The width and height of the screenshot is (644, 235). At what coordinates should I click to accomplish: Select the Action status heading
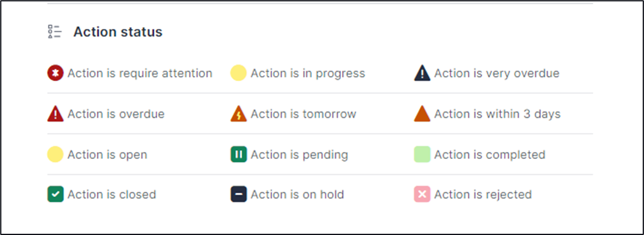tap(118, 32)
